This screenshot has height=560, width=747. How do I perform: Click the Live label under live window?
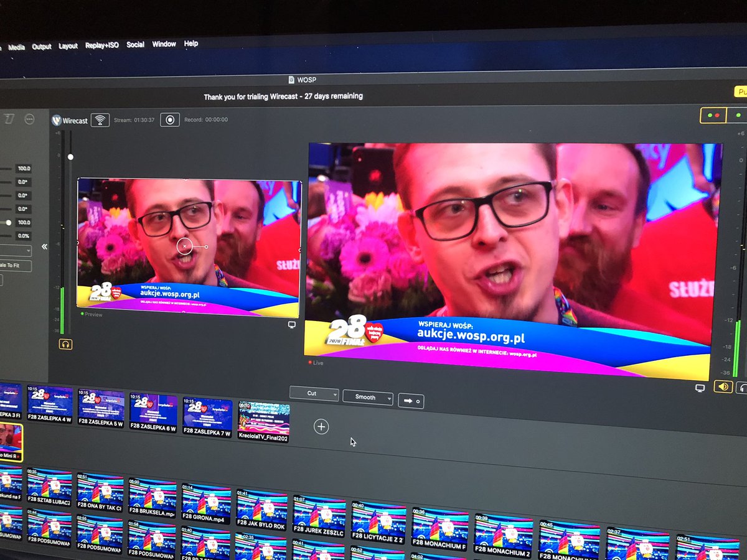316,363
